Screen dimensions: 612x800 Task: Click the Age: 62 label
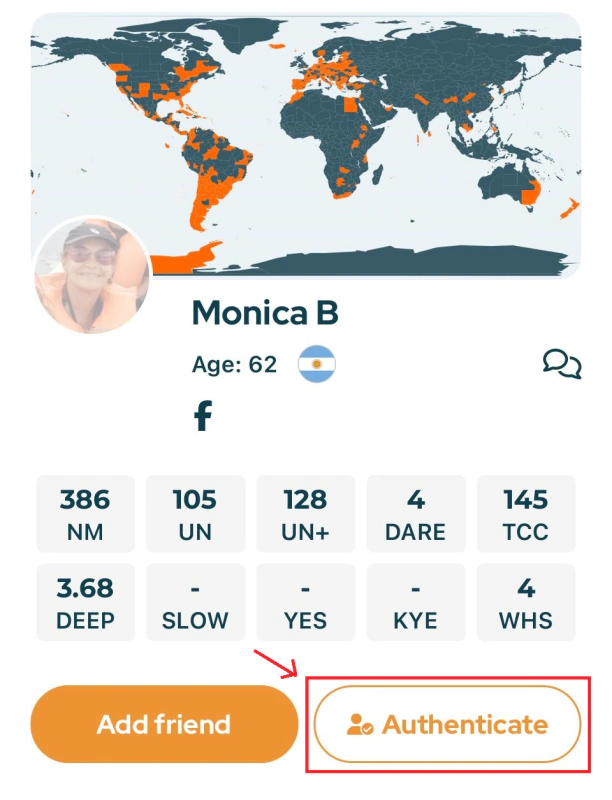[x=234, y=365]
